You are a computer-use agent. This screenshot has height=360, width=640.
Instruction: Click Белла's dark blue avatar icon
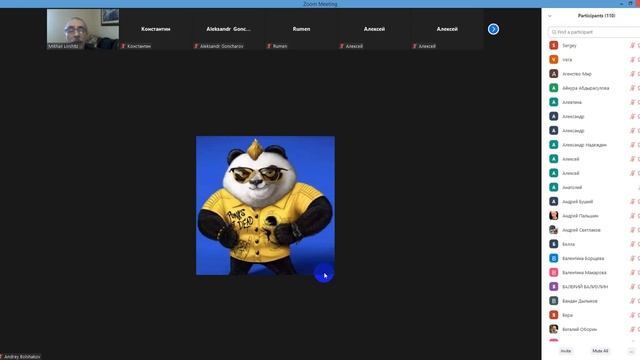(x=553, y=244)
